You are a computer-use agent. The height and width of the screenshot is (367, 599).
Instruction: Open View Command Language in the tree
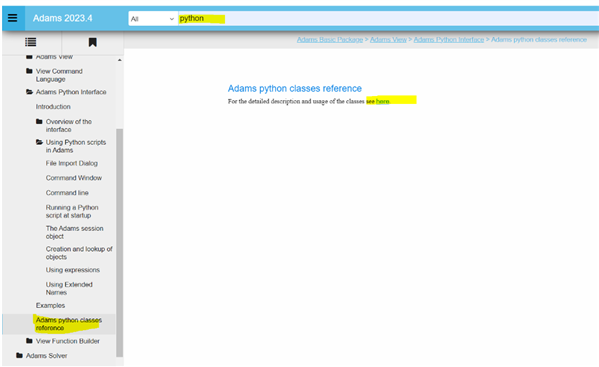[x=59, y=75]
